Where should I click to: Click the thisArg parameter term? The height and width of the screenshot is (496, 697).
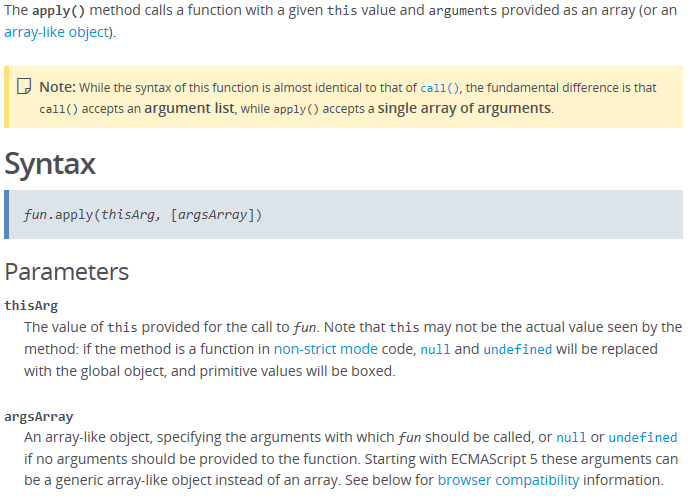coord(31,305)
